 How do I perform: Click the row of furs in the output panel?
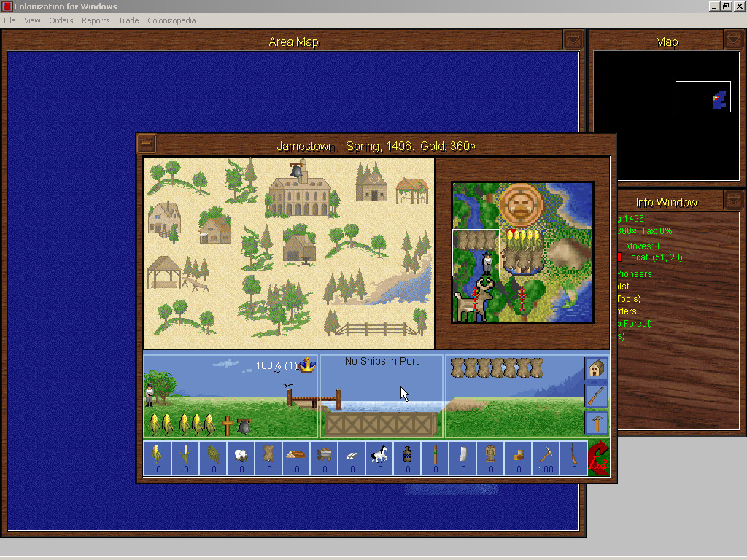point(496,368)
